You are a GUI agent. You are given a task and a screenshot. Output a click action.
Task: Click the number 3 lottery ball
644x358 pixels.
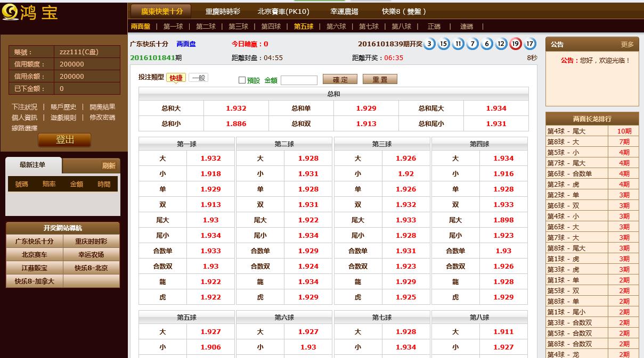[429, 44]
